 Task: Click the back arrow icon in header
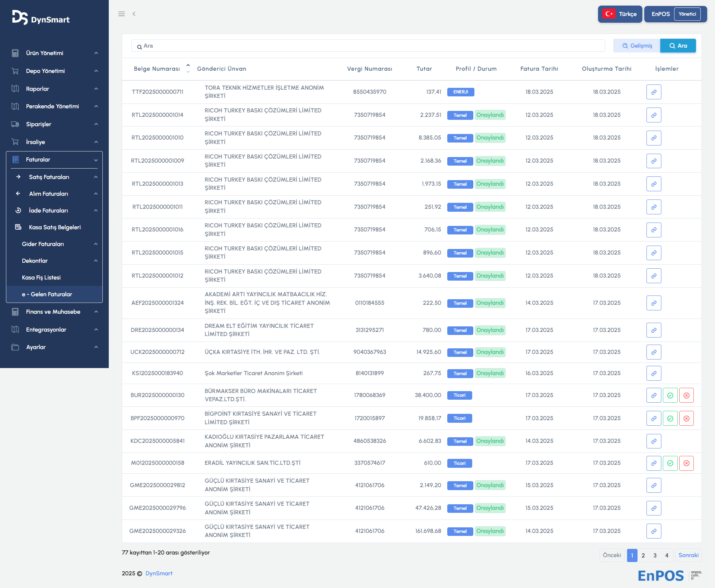point(134,14)
